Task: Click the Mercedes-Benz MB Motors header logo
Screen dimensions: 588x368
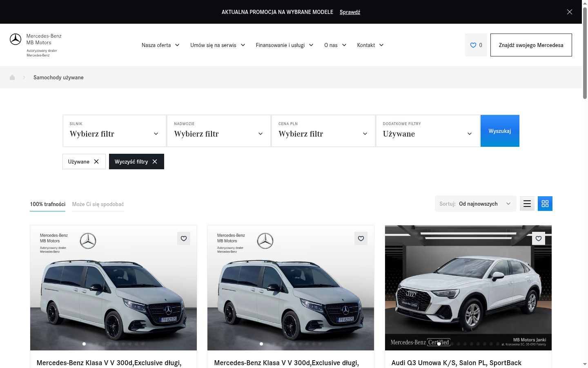Action: 36,45
